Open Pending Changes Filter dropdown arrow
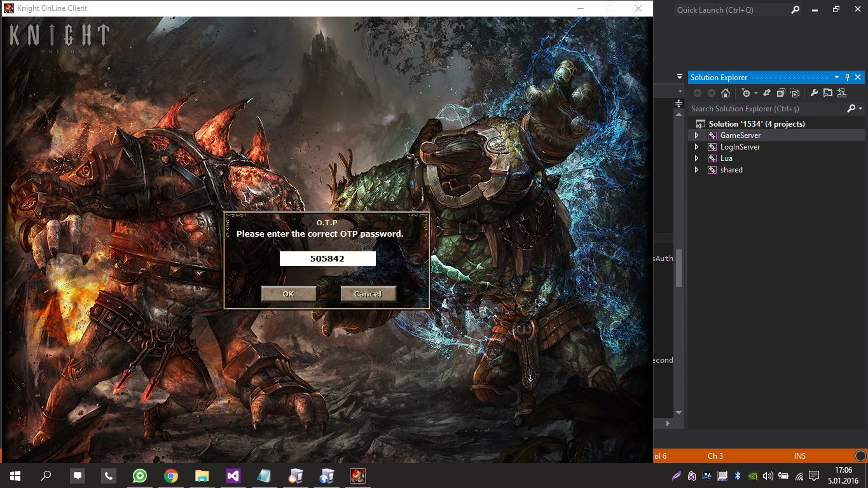868x488 pixels. click(755, 94)
